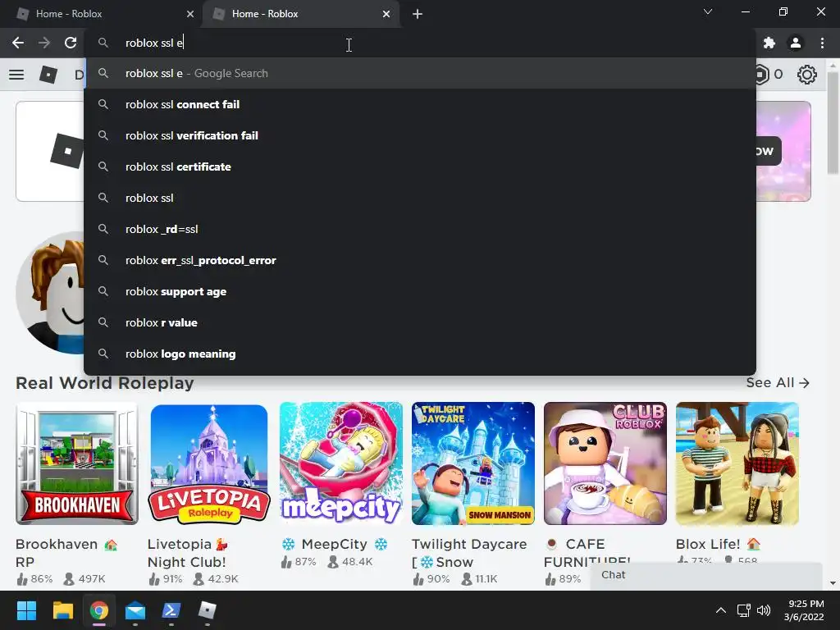Screen dimensions: 840x630
Task: Click the Chrome taskbar icon
Action: (x=98, y=610)
